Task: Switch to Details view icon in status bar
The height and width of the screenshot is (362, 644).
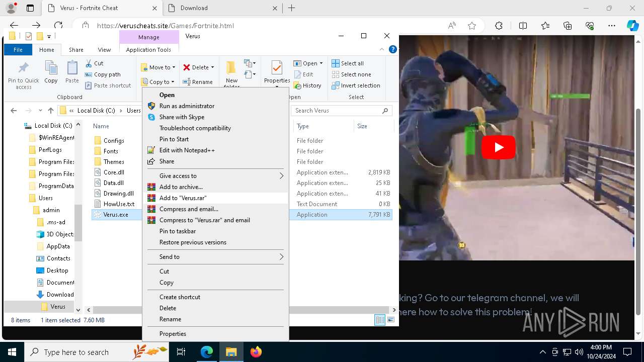Action: tap(380, 320)
